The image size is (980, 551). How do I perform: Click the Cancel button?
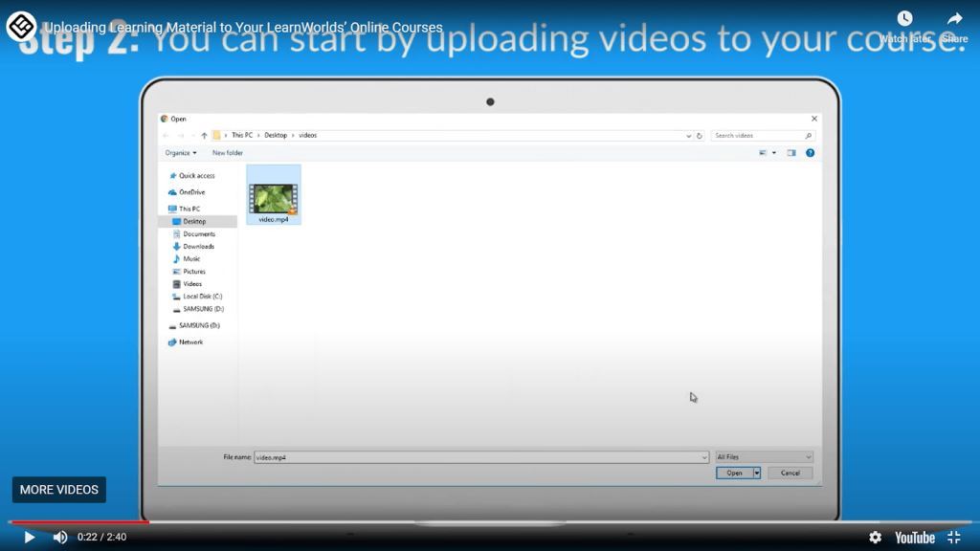[x=790, y=473]
